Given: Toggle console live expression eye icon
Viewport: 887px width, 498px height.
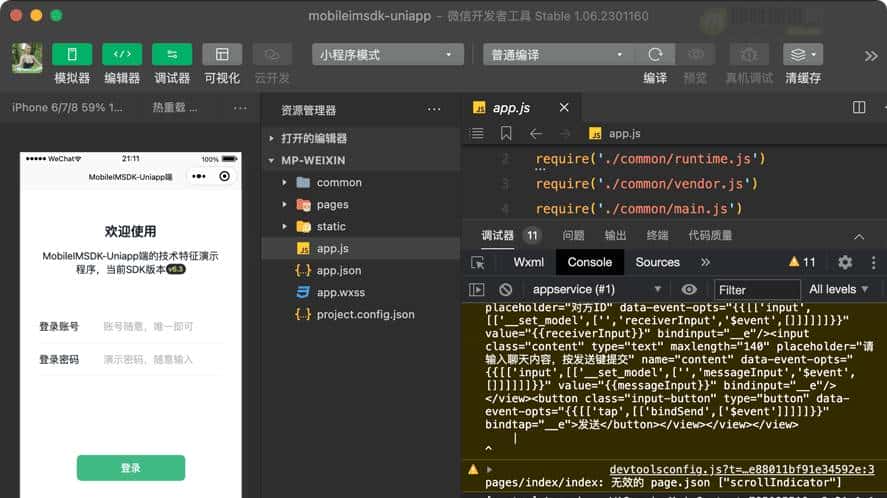Looking at the screenshot, I should [x=688, y=290].
